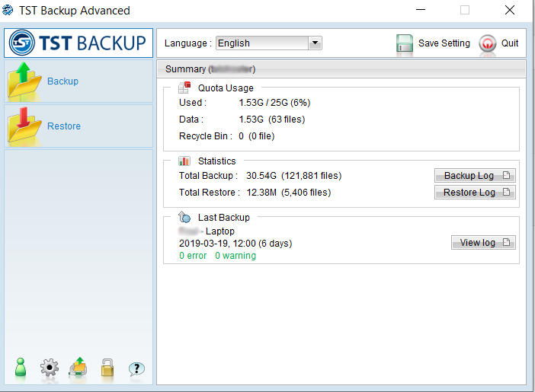This screenshot has height=392, width=535.
Task: Click the Save Setting floppy disk icon
Action: coord(405,43)
